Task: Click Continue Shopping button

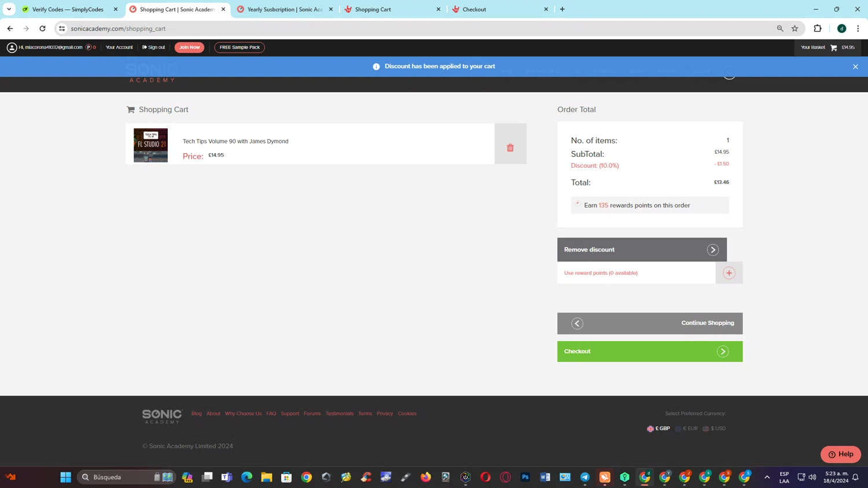Action: [x=650, y=323]
